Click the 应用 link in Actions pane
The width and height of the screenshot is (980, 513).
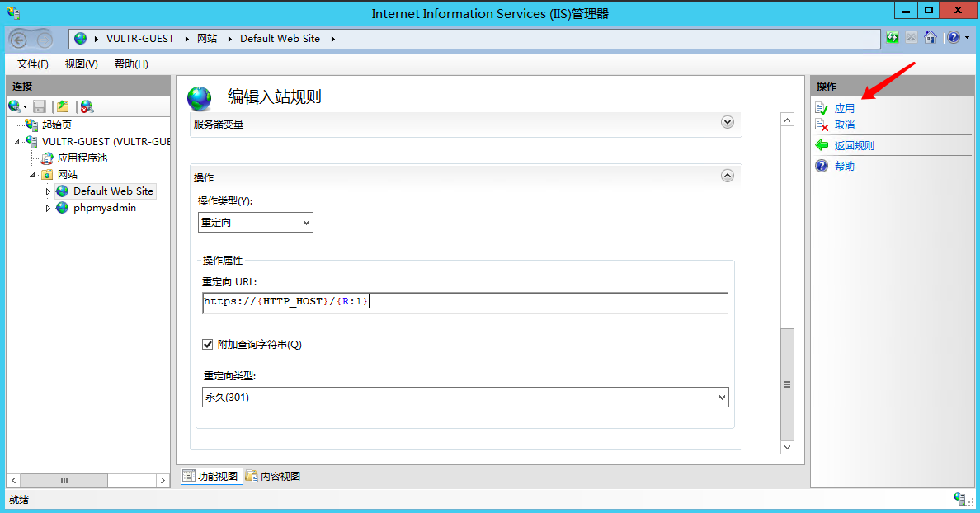coord(845,108)
